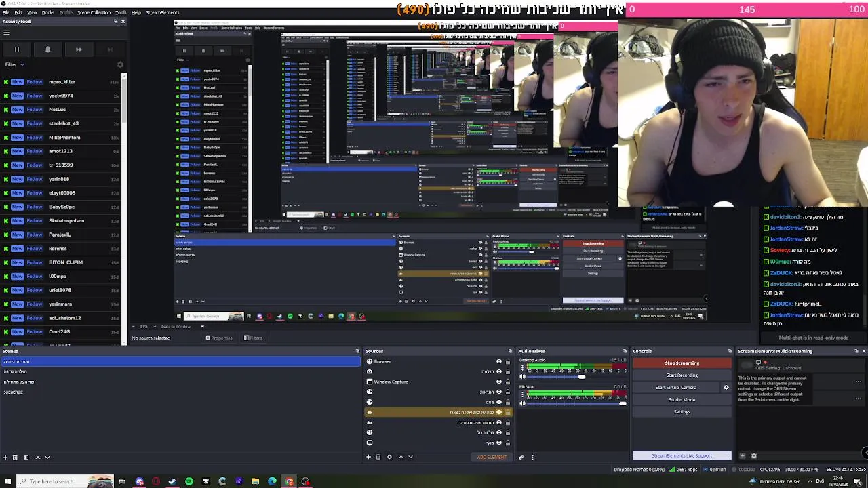Open the Docks menu

coord(48,12)
